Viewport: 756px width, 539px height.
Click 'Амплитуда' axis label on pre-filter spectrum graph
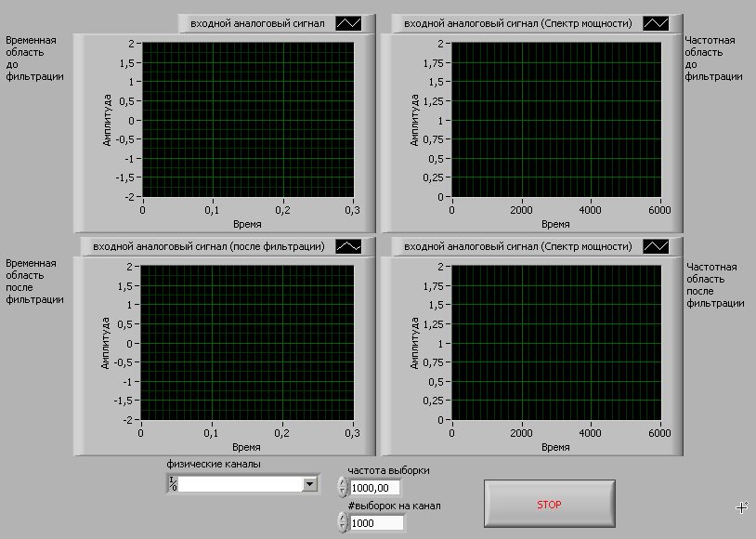coord(414,120)
